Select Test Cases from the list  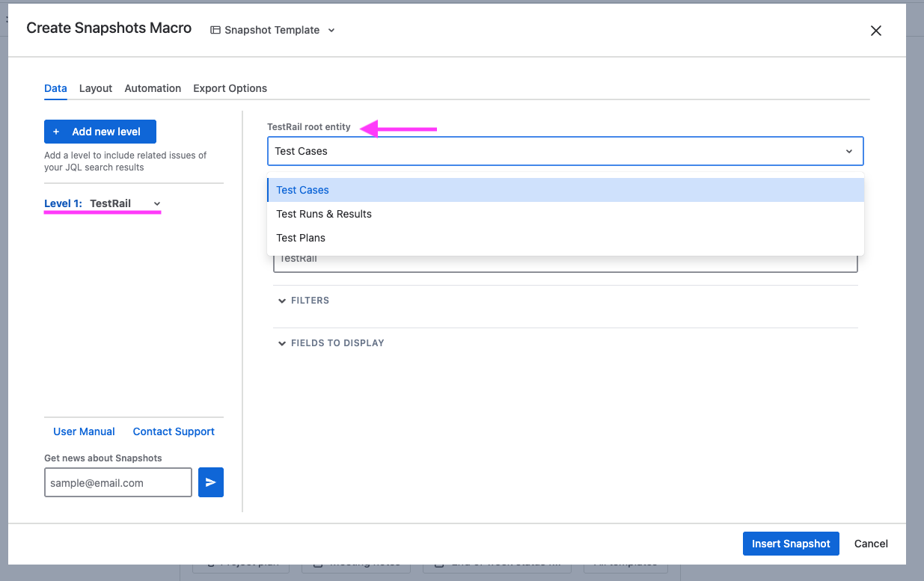566,190
